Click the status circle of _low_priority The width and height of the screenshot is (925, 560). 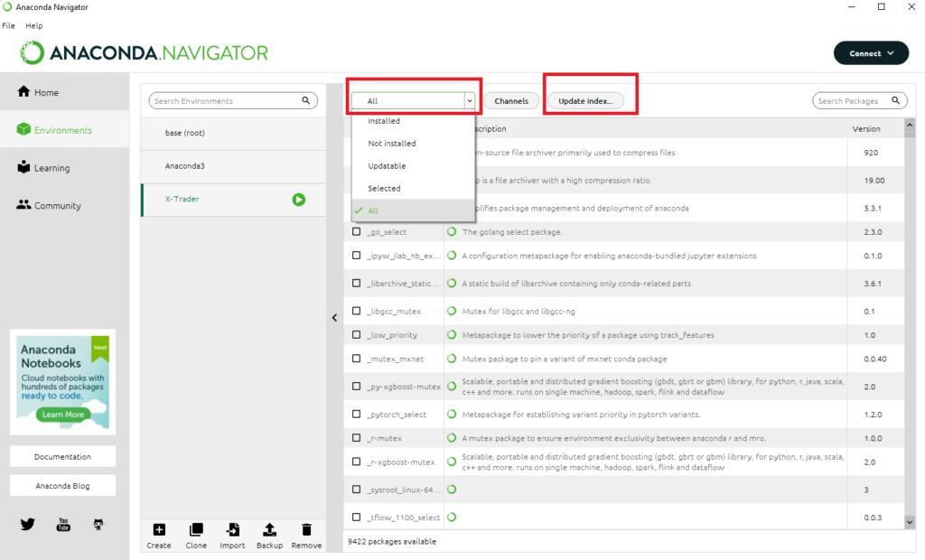pos(452,334)
